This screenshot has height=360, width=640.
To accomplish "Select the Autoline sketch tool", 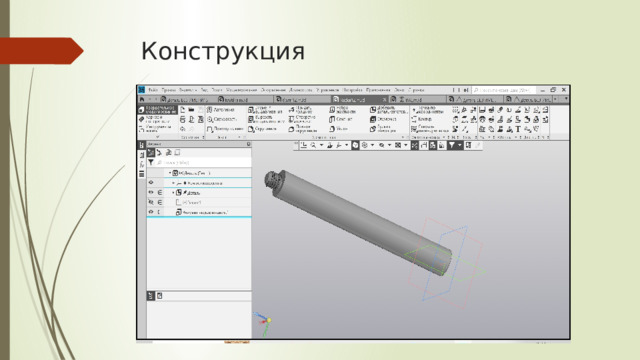I will pos(220,110).
